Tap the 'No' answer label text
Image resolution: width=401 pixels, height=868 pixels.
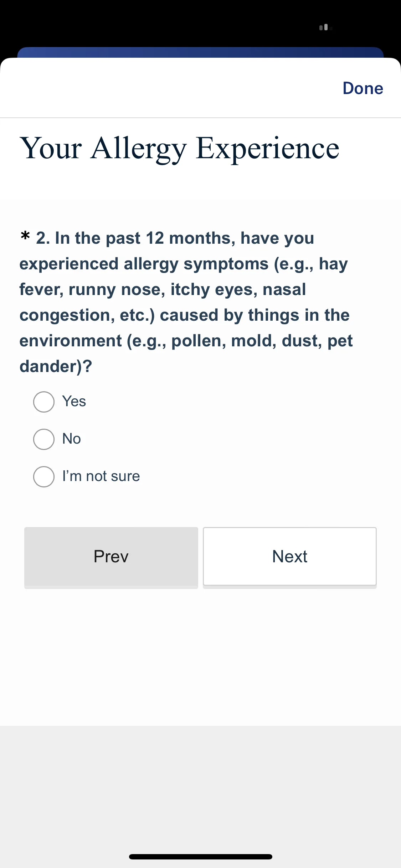click(x=72, y=439)
